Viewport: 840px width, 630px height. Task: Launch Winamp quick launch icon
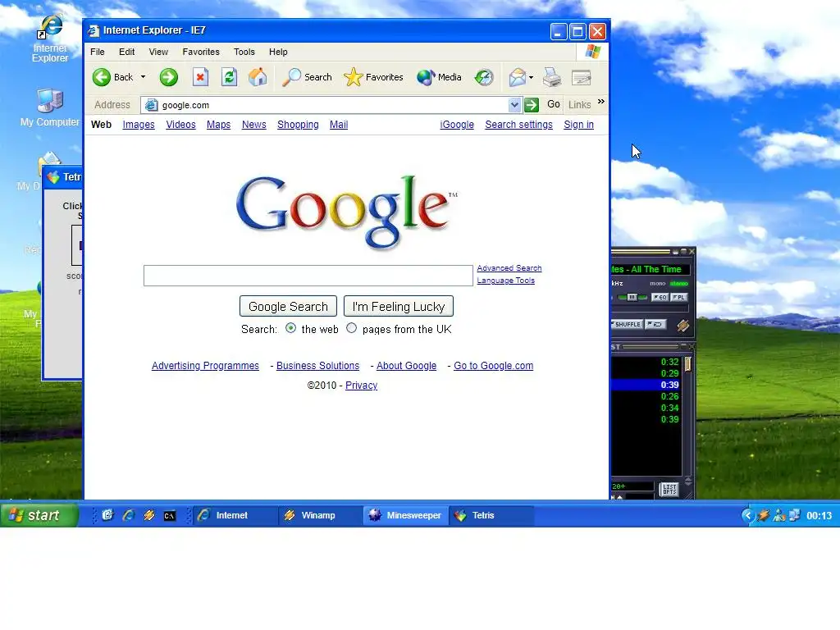coord(149,515)
